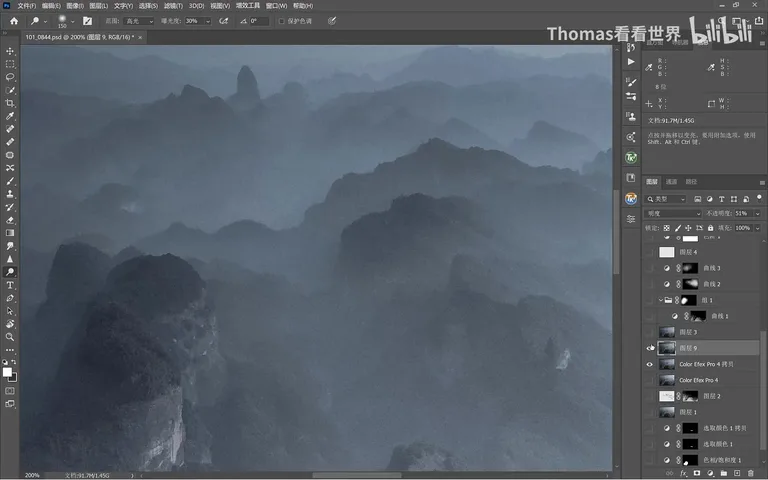This screenshot has height=480, width=768.
Task: Open the 滤镜(T) menu
Action: coord(173,6)
